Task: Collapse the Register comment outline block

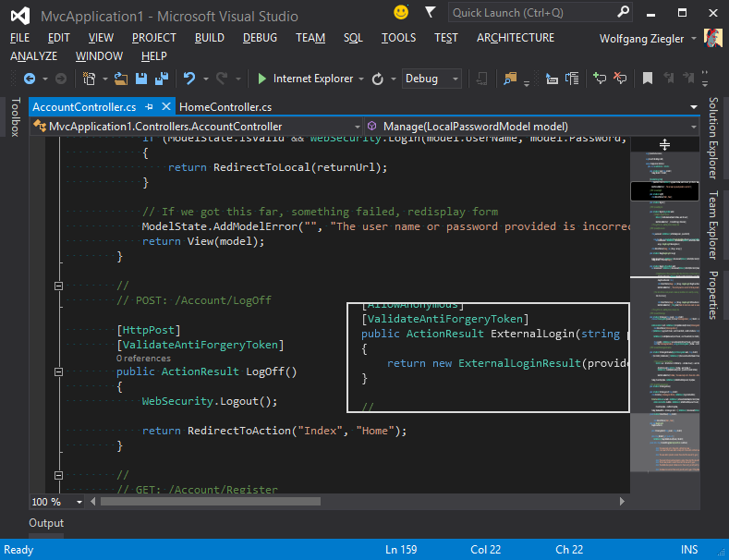Action: tap(58, 475)
